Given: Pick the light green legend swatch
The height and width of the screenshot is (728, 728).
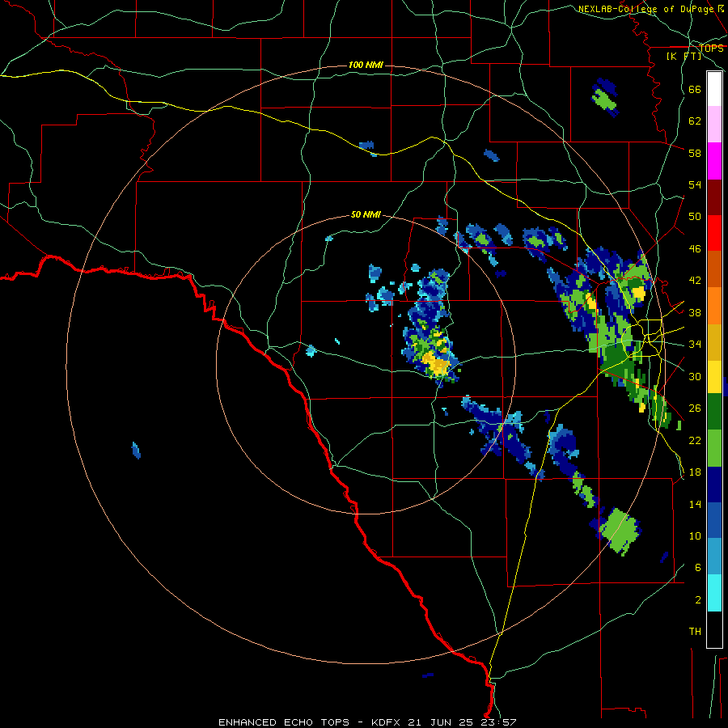Looking at the screenshot, I should pyautogui.click(x=714, y=448).
